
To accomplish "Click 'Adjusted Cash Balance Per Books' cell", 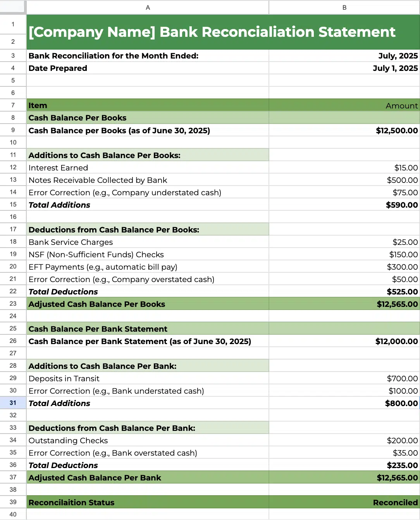I will 148,304.
